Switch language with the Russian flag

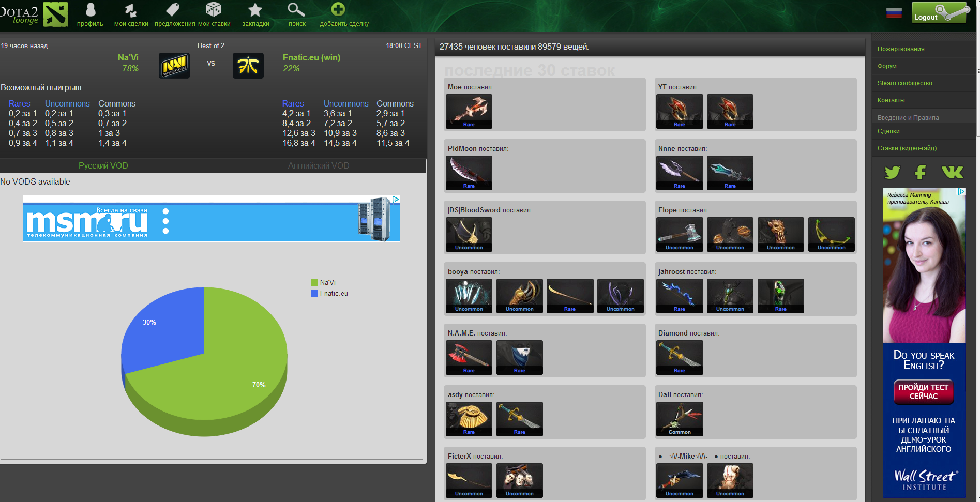894,13
